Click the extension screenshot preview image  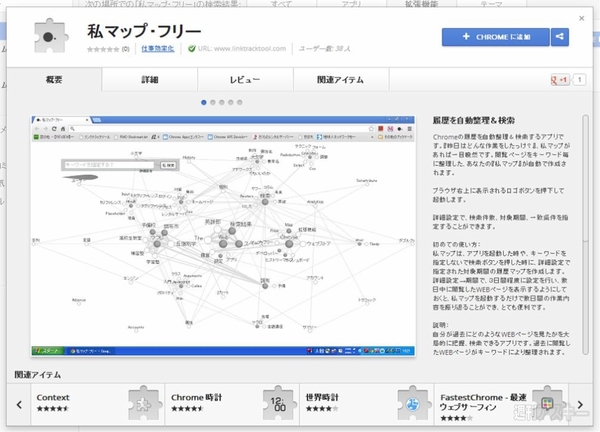click(223, 236)
